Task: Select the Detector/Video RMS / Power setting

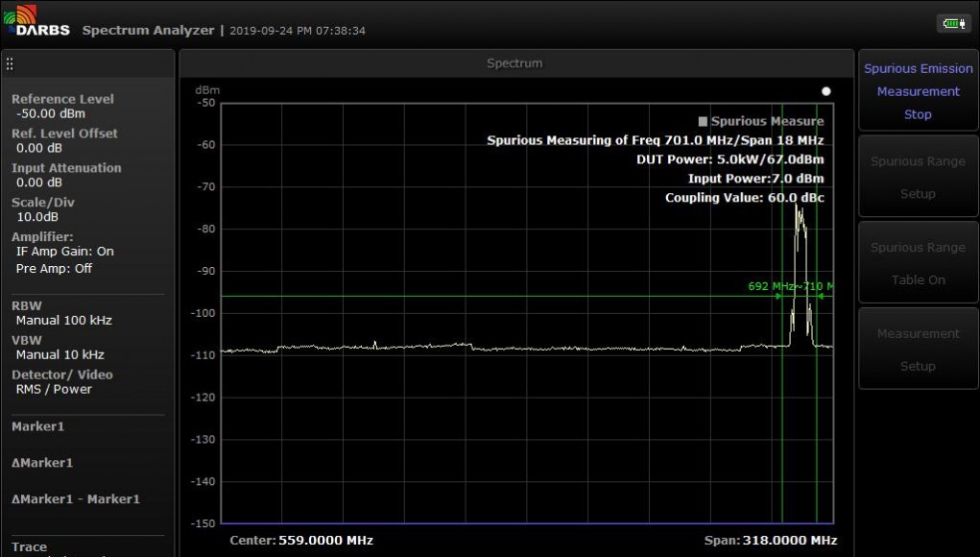Action: click(x=61, y=382)
